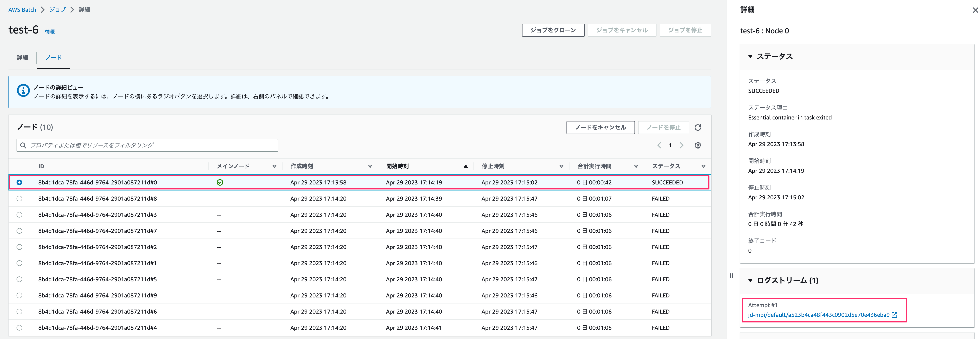Click page number 1
The image size is (980, 339).
click(x=670, y=145)
